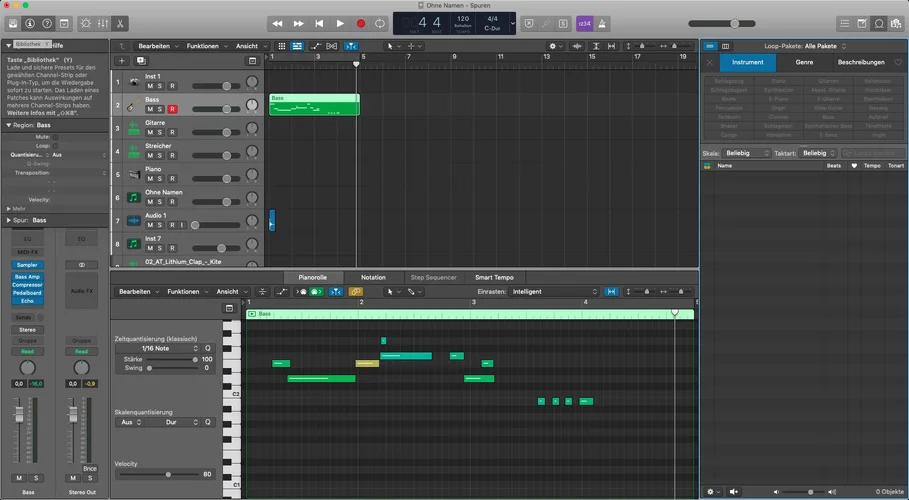Viewport: 909px width, 500px height.
Task: Mute the Gitarre track
Action: pos(149,132)
